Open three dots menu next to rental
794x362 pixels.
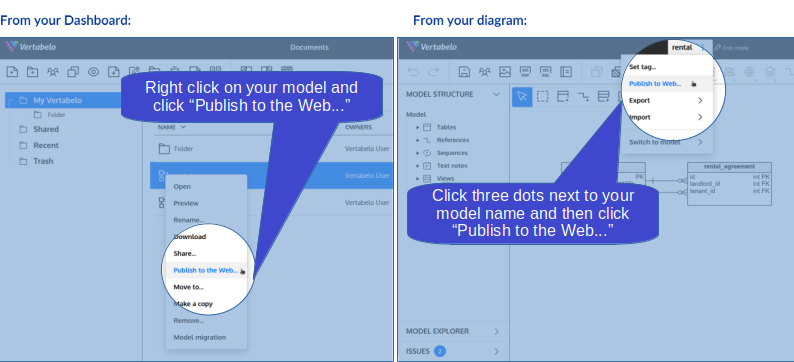coord(702,47)
